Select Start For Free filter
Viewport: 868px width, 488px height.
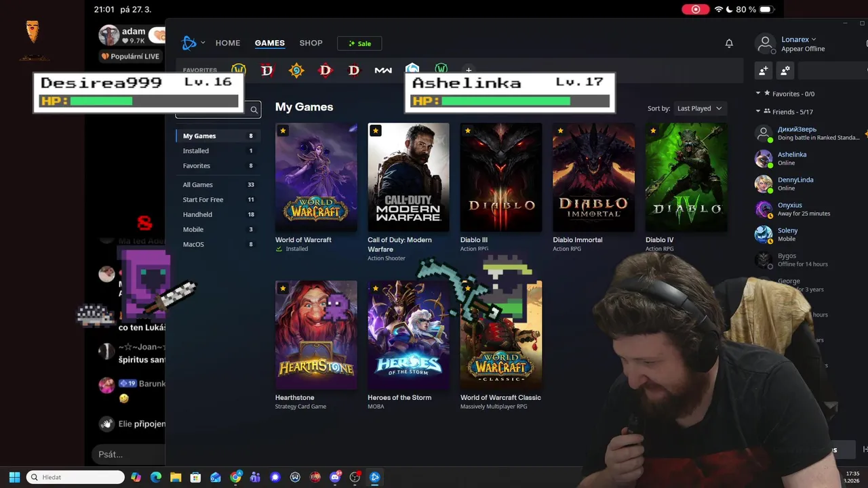[x=218, y=199]
